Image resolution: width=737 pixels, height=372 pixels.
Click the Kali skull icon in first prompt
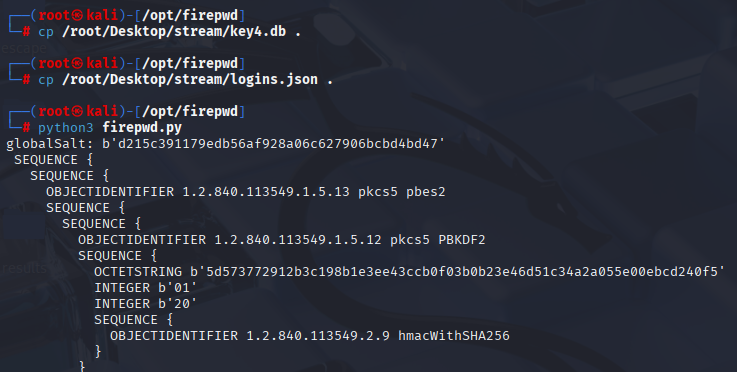78,16
